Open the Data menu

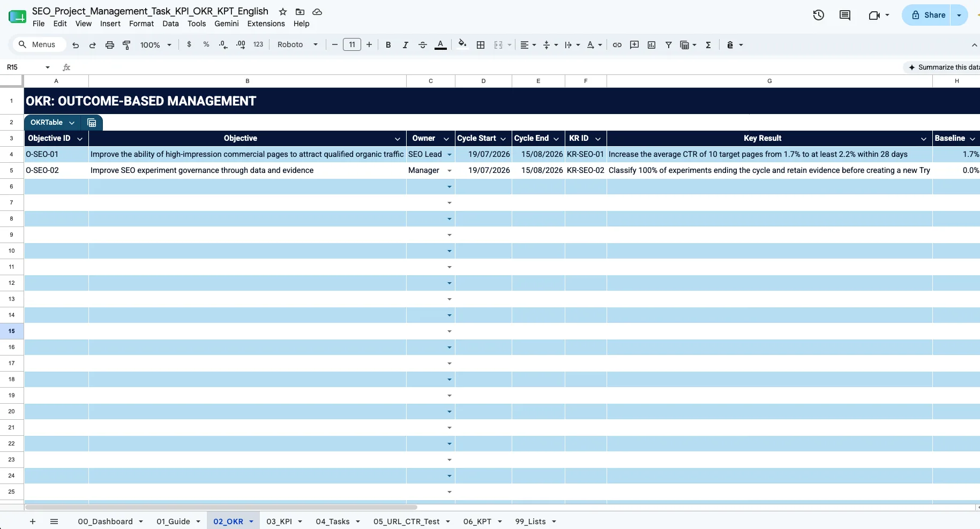[170, 24]
